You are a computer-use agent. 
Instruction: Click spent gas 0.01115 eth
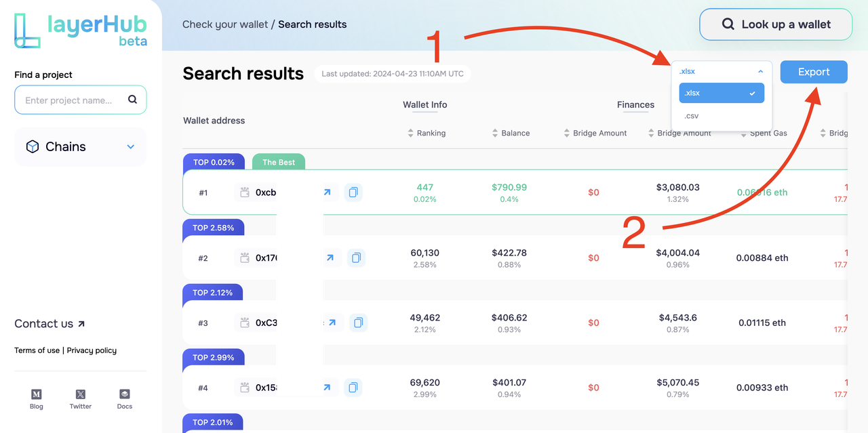pyautogui.click(x=762, y=323)
